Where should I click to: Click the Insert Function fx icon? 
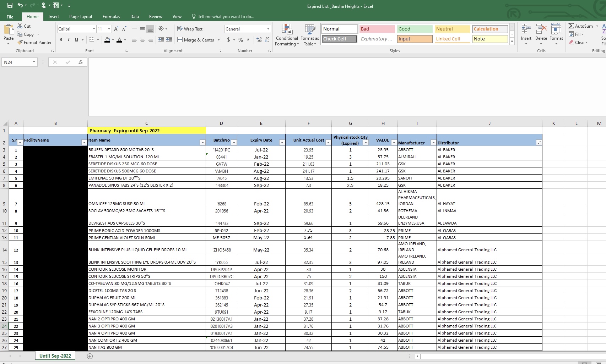pyautogui.click(x=81, y=62)
